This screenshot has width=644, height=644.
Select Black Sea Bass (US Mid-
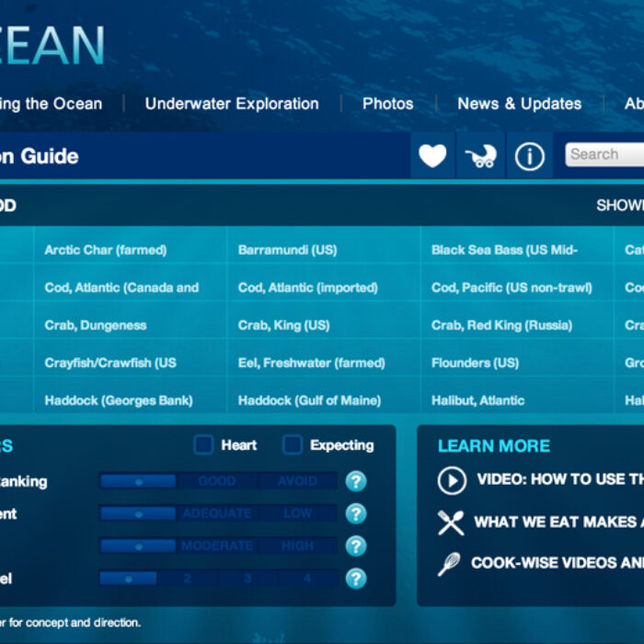click(504, 249)
